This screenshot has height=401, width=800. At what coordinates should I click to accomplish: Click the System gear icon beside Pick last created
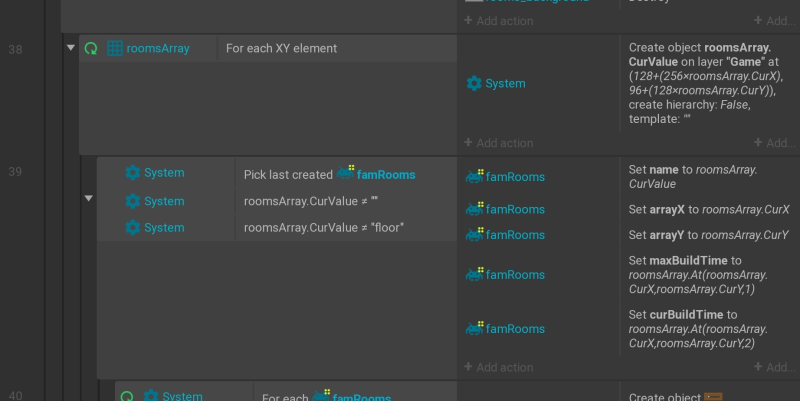coord(133,172)
